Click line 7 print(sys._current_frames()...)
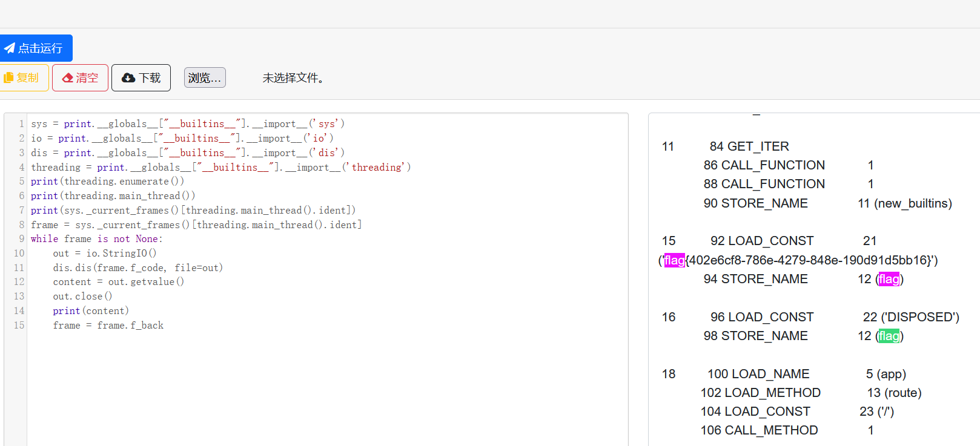Screen dimensions: 980x446 (x=193, y=210)
